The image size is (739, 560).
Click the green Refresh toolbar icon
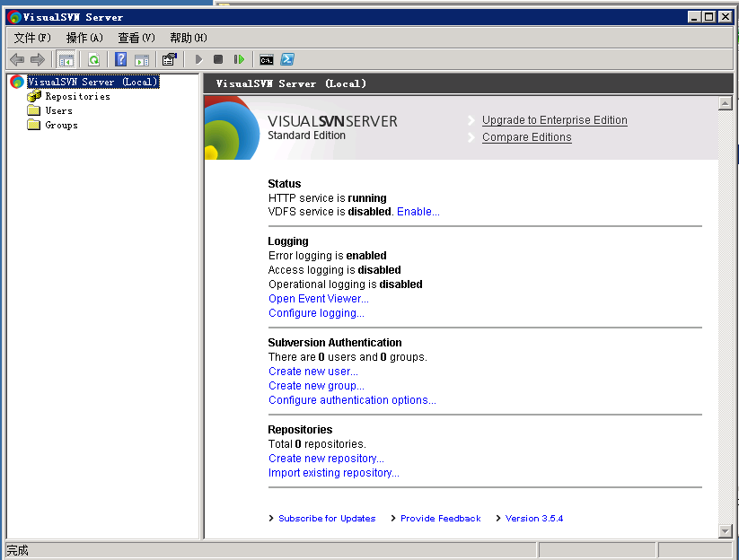coord(93,60)
